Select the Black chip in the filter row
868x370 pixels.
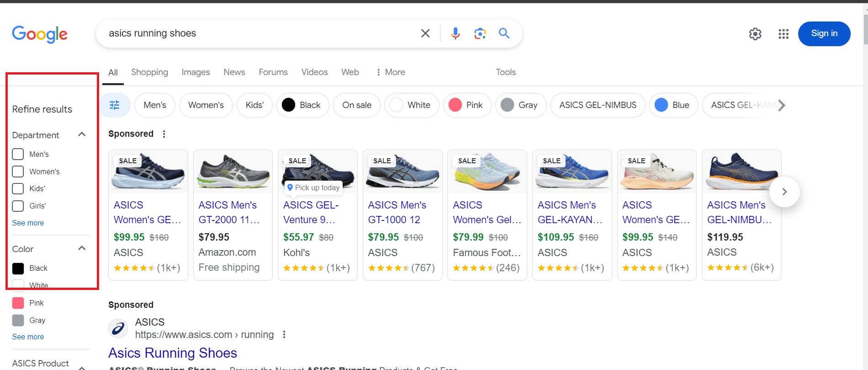[x=303, y=105]
